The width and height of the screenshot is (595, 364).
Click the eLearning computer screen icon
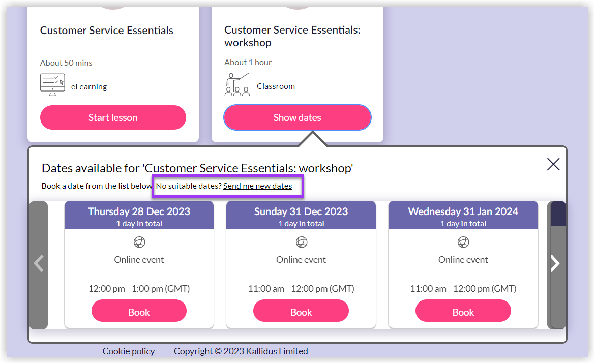tap(52, 85)
